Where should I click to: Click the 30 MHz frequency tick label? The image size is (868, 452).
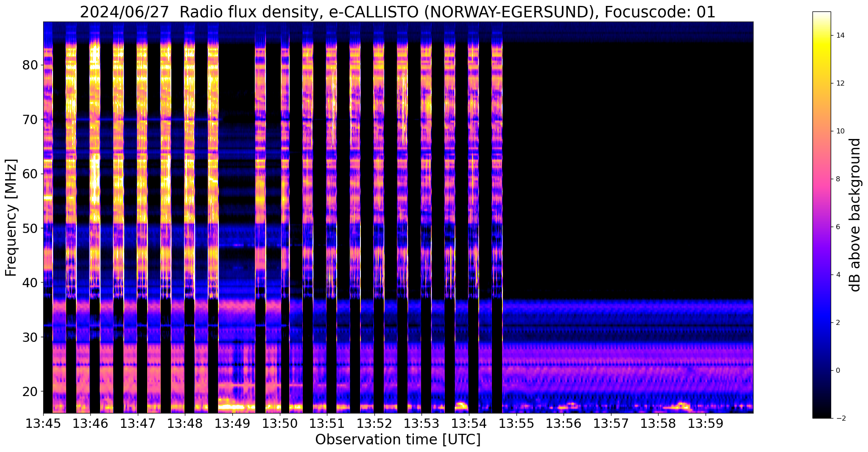(31, 337)
